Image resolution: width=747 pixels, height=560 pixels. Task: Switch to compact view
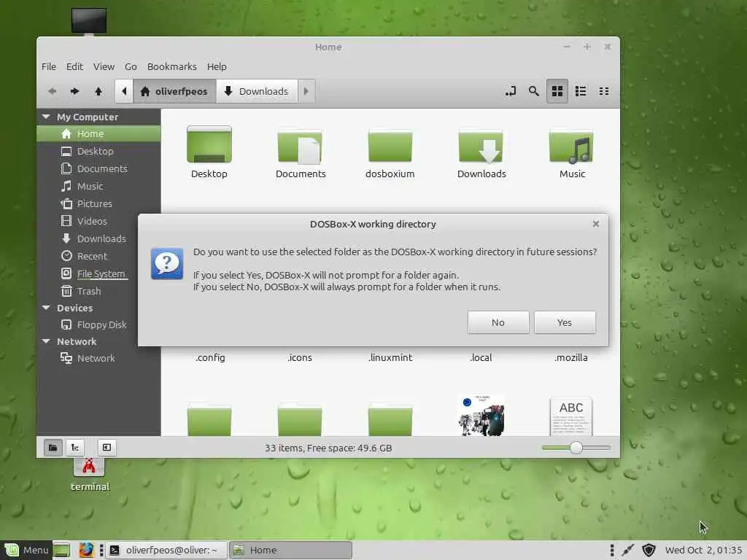coord(603,91)
